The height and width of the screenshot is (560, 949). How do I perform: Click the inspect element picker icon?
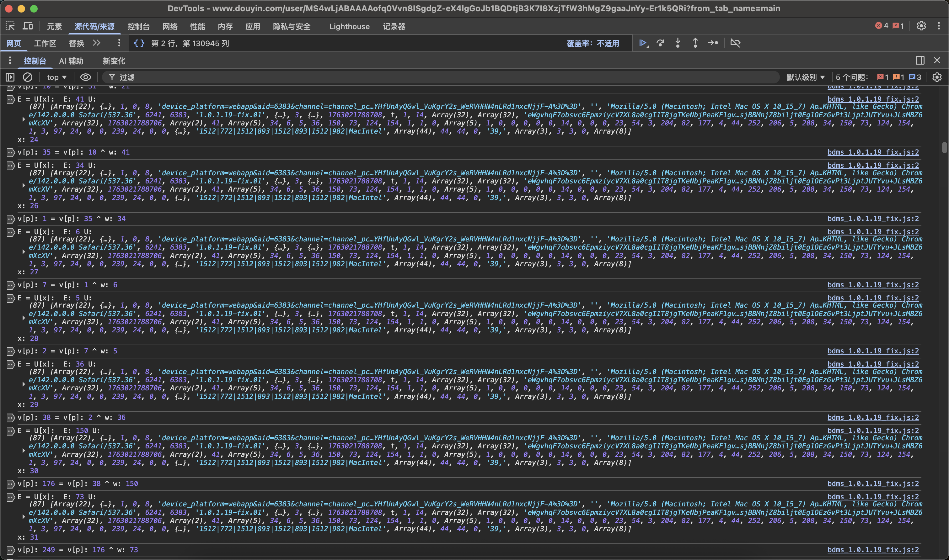(10, 26)
